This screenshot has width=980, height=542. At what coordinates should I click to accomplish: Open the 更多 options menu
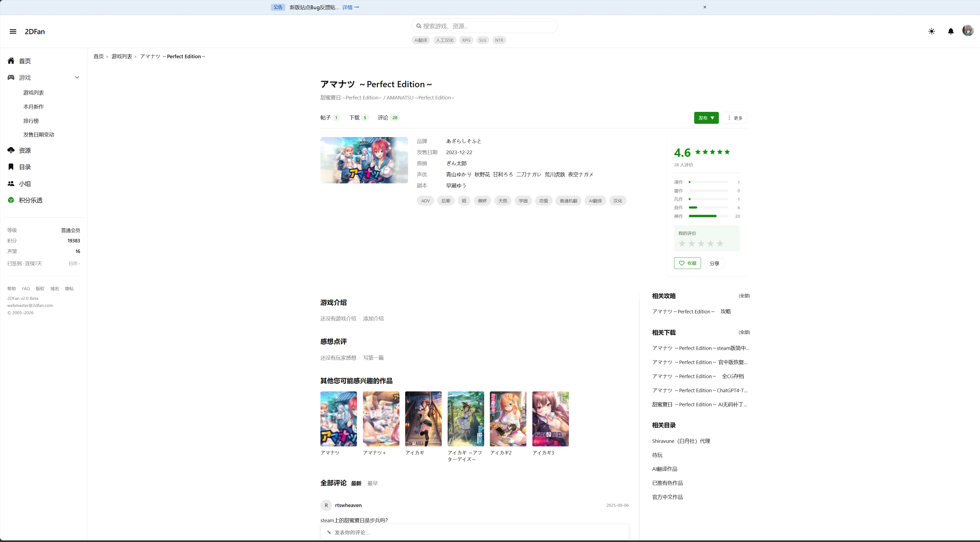(735, 118)
